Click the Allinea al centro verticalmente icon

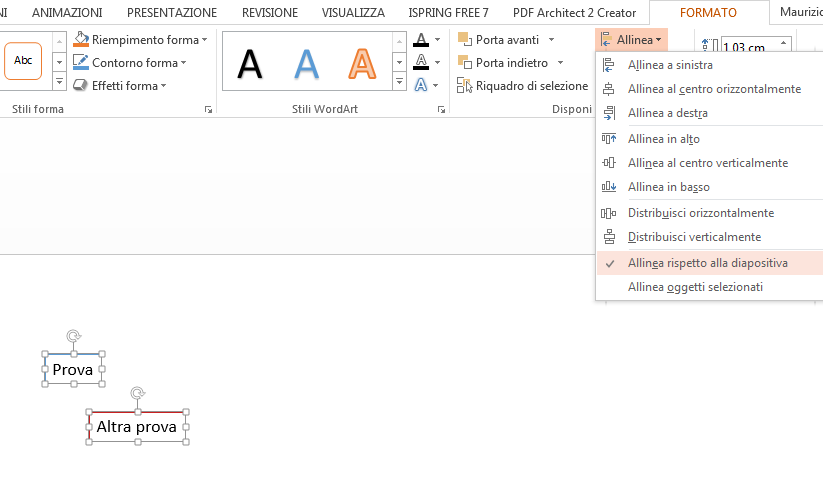tap(608, 163)
